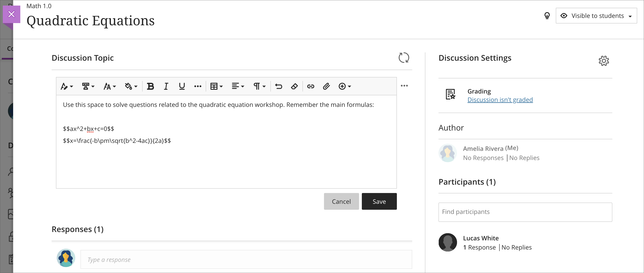Click the insert link icon
This screenshot has width=644, height=273.
tap(310, 86)
